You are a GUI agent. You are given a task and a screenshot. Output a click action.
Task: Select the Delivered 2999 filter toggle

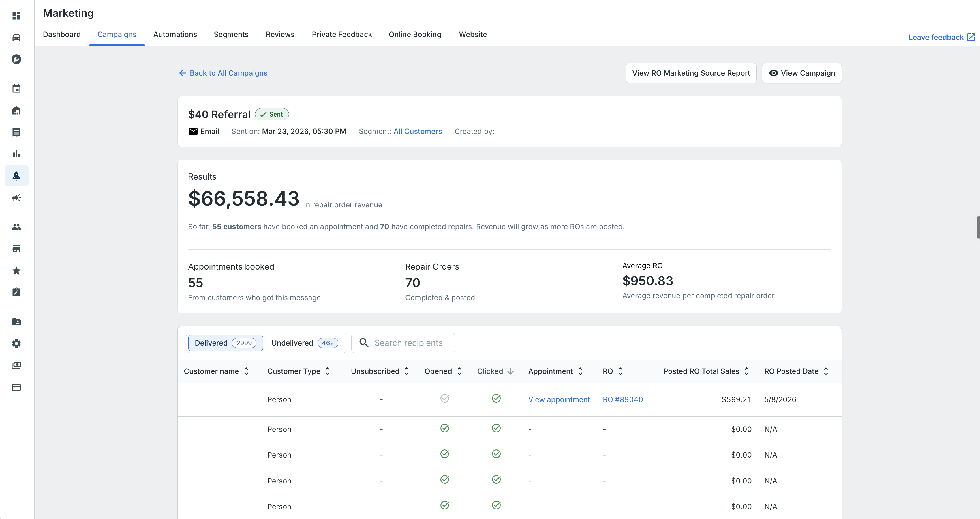pyautogui.click(x=226, y=343)
